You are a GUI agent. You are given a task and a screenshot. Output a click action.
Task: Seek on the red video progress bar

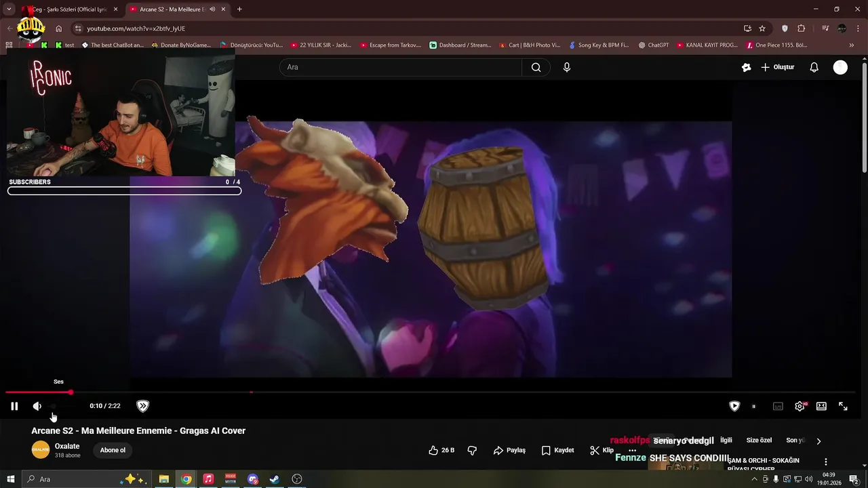[x=431, y=392]
